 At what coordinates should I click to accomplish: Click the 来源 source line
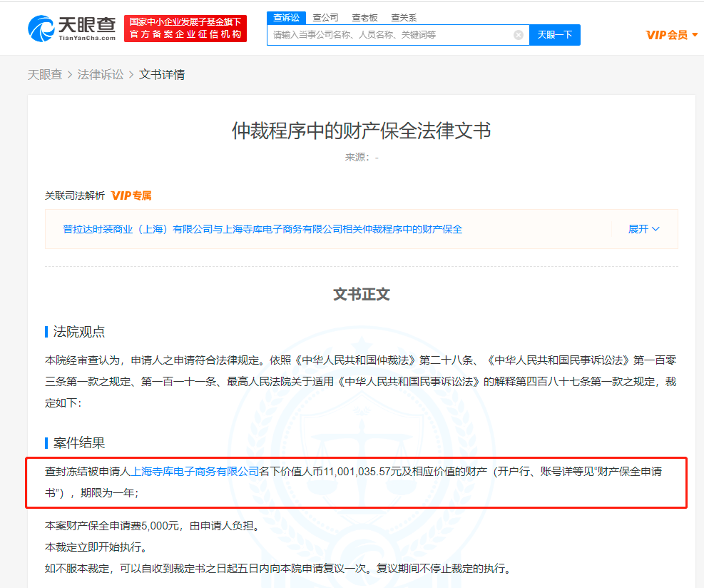(362, 157)
